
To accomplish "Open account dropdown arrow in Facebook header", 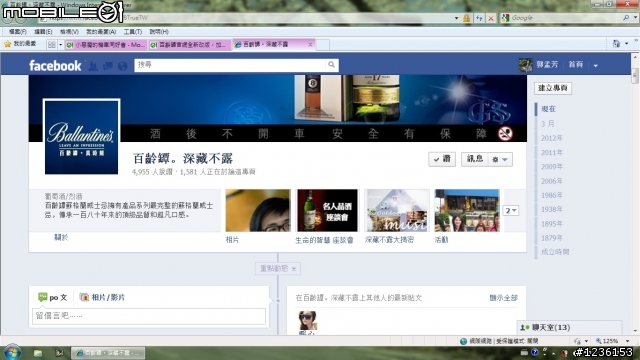I will [x=596, y=65].
